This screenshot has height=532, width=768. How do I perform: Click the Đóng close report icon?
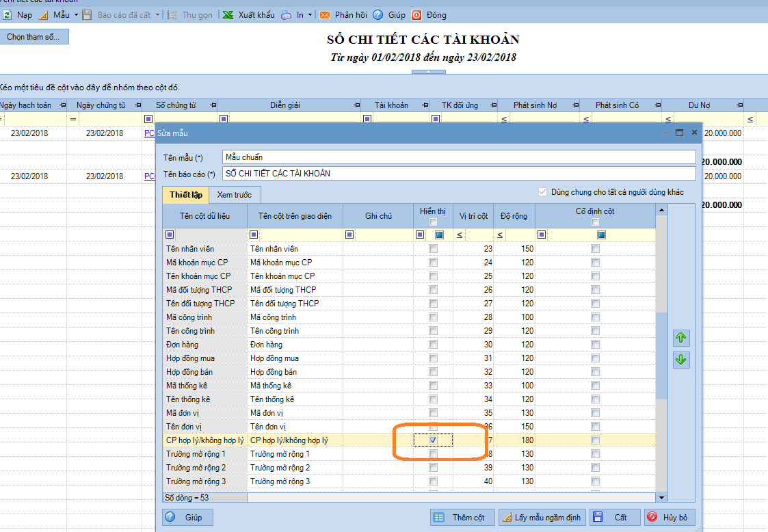click(416, 14)
